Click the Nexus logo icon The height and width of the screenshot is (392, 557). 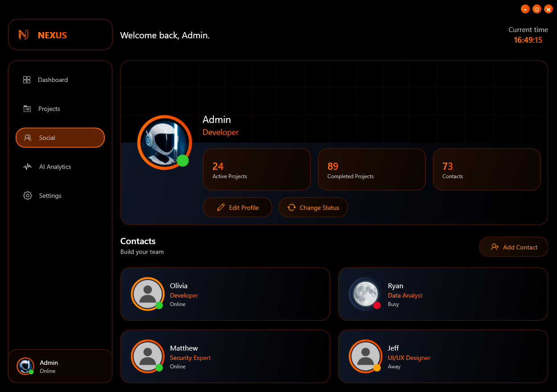click(x=24, y=35)
